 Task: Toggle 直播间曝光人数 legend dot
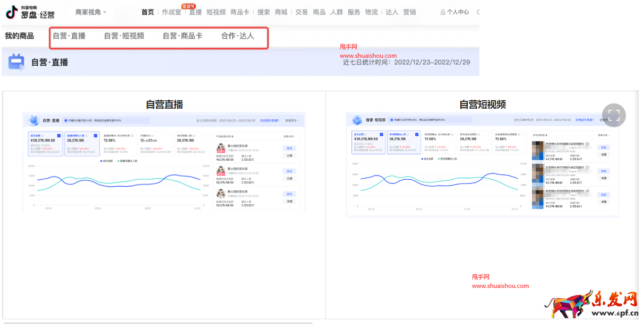(118, 161)
